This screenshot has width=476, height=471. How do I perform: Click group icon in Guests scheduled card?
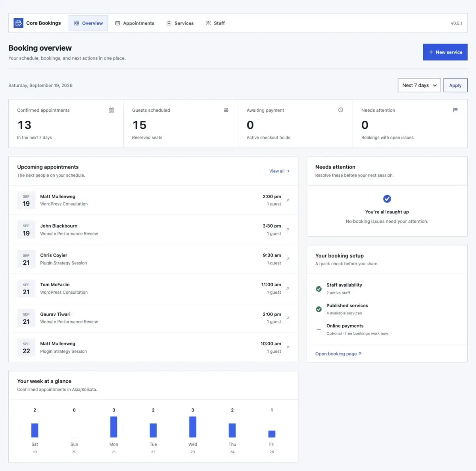(x=226, y=110)
